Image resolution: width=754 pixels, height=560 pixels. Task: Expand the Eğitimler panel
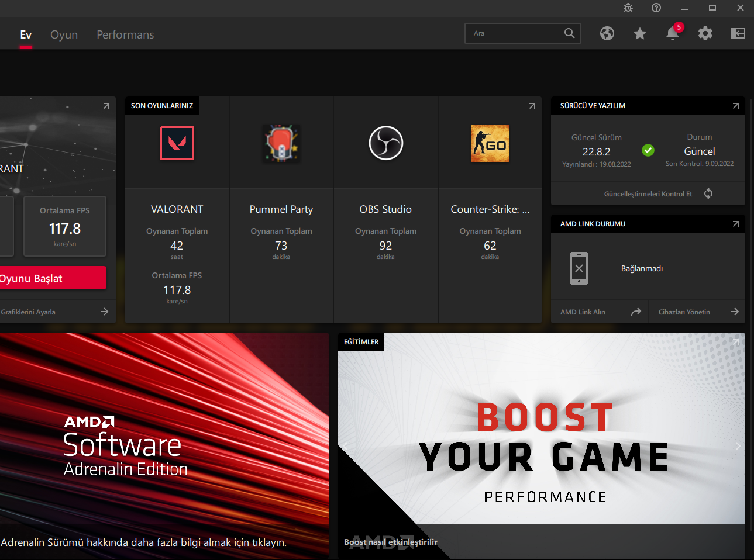(736, 342)
